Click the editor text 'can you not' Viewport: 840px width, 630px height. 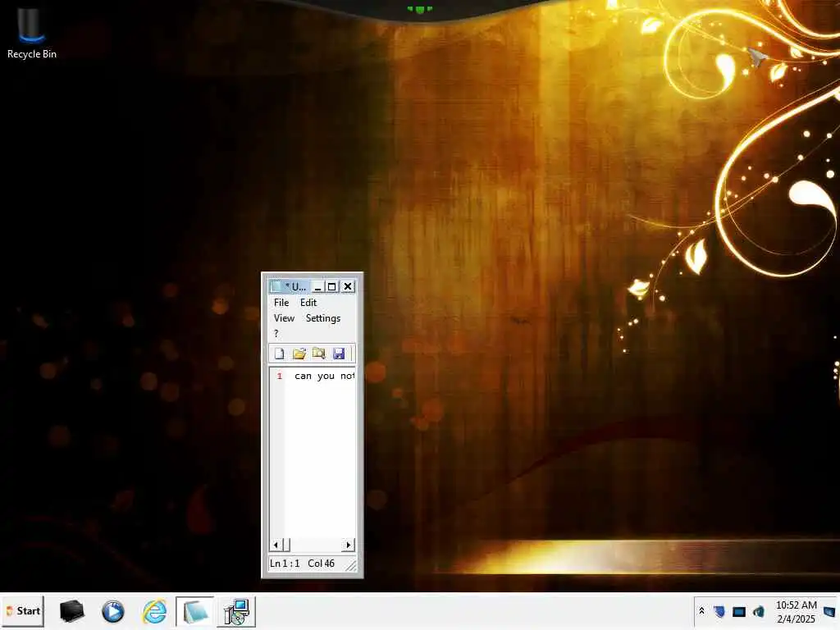pos(324,376)
